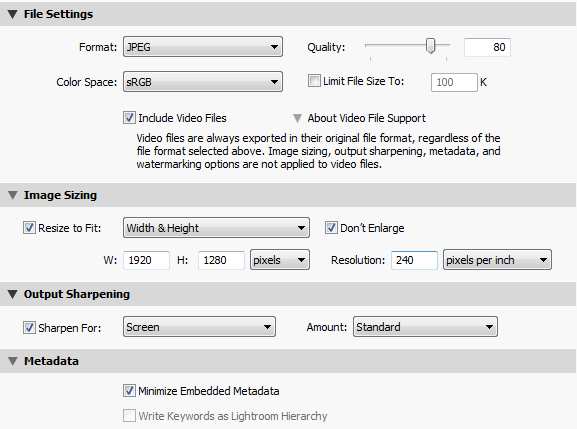This screenshot has height=429, width=577.
Task: Enable the Limit File Size To checkbox
Action: (314, 81)
